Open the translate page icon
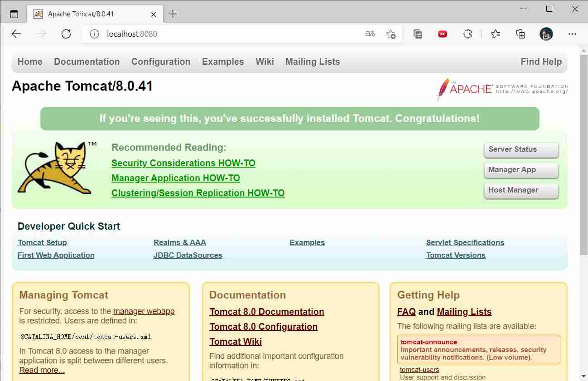 370,34
